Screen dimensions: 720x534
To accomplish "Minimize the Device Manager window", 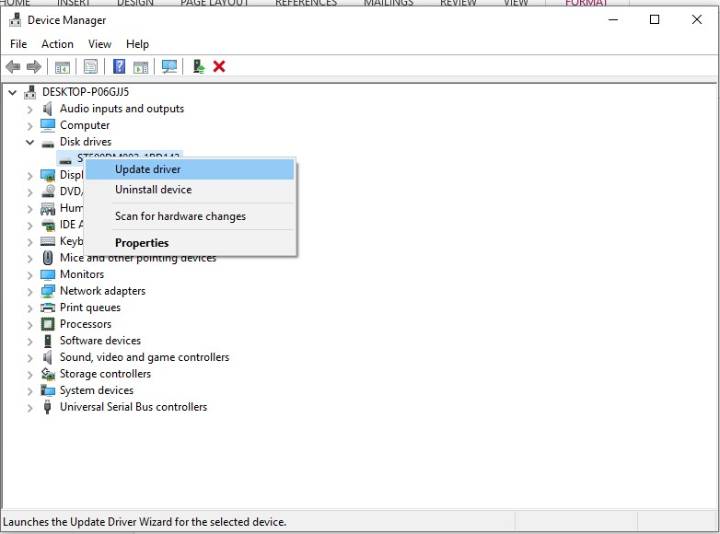I will [x=613, y=19].
